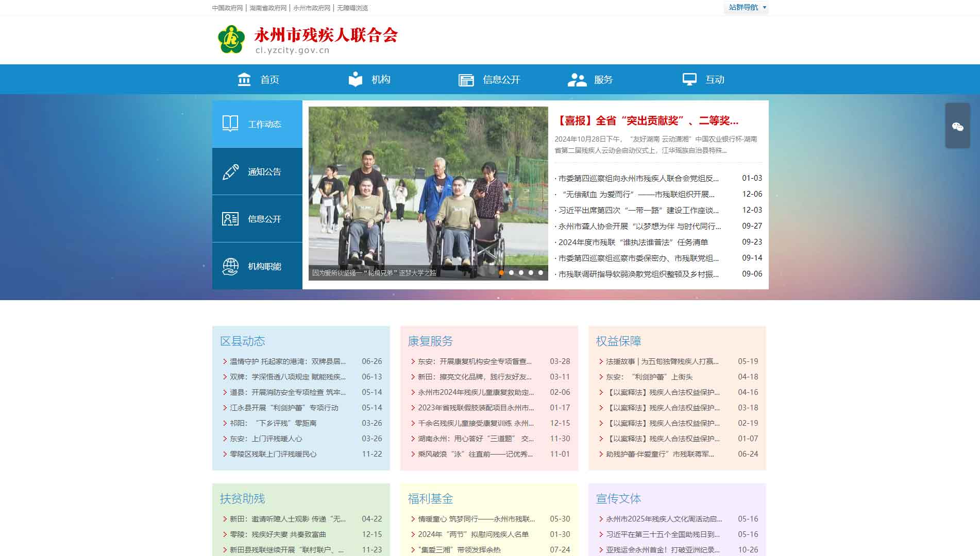Open the red 【喜报】 headline article
Viewport: 980px width, 556px height.
[x=647, y=121]
